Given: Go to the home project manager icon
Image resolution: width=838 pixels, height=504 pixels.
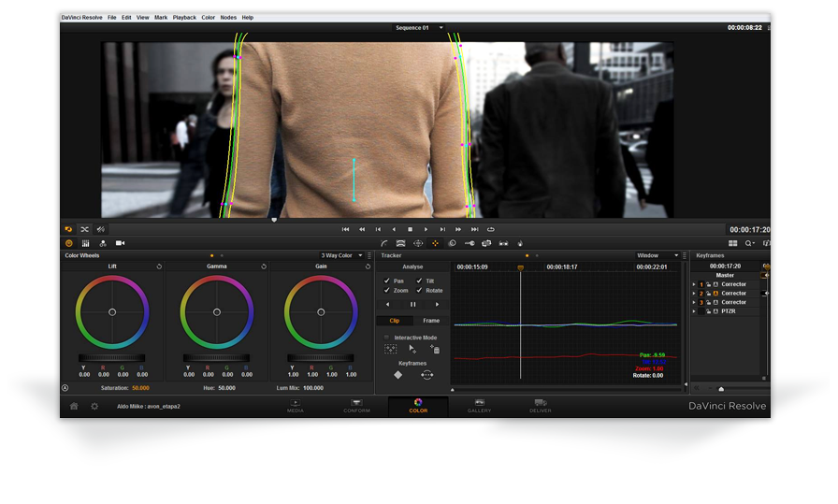Looking at the screenshot, I should pyautogui.click(x=74, y=407).
